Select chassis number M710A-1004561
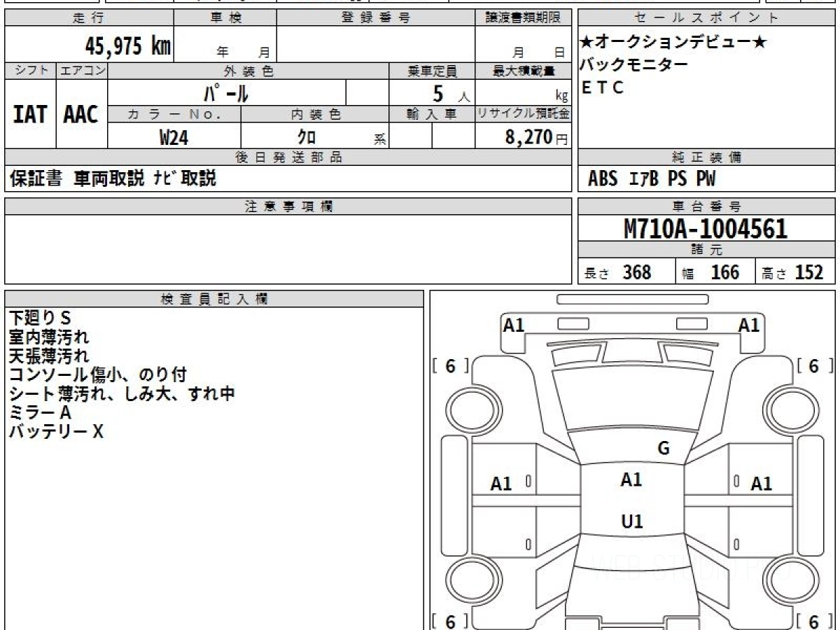The width and height of the screenshot is (840, 630). coord(706,229)
